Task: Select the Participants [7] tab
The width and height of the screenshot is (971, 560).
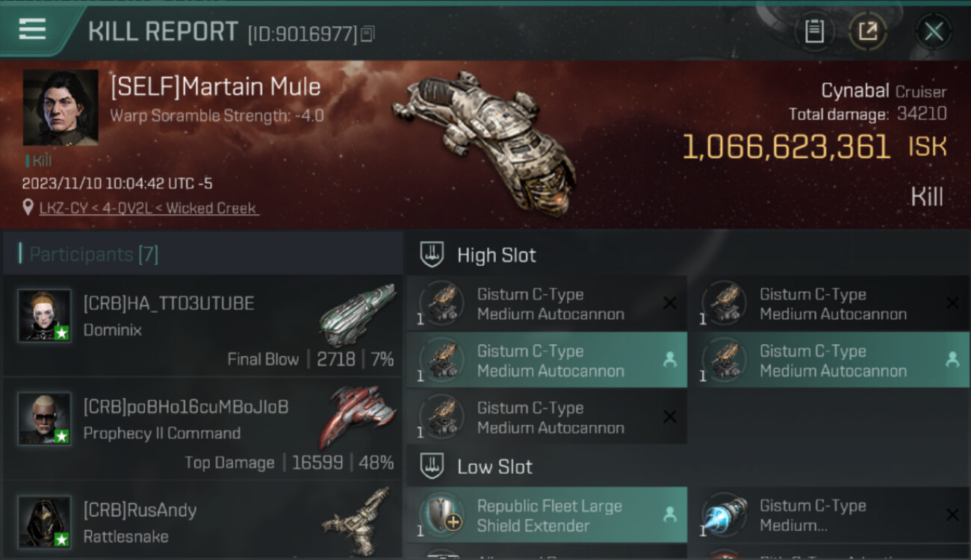Action: (94, 254)
